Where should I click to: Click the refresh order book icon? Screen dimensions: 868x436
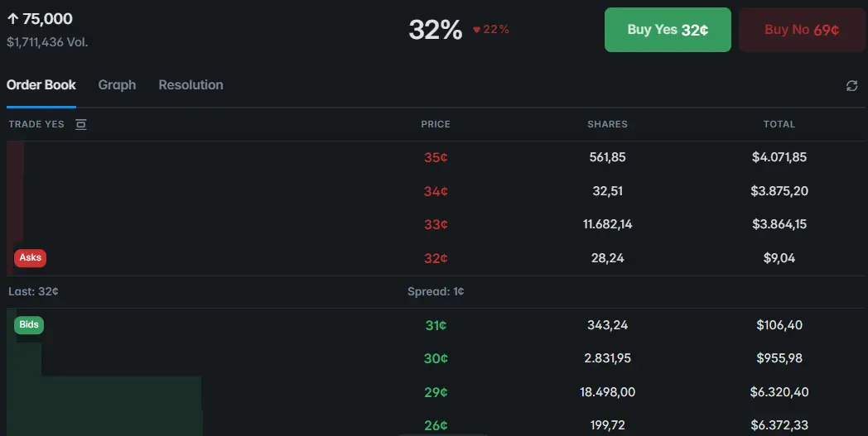coord(851,86)
